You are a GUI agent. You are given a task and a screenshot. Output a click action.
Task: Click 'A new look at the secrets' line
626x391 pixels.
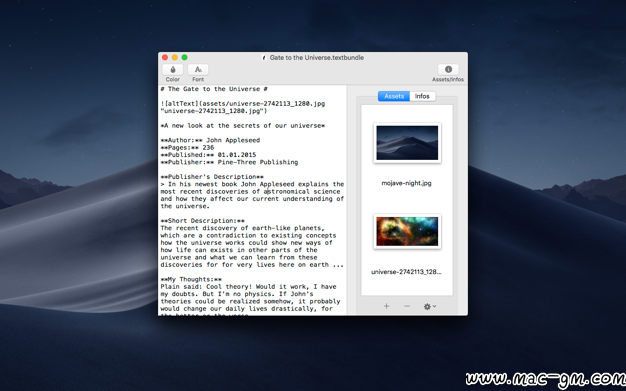coord(243,126)
